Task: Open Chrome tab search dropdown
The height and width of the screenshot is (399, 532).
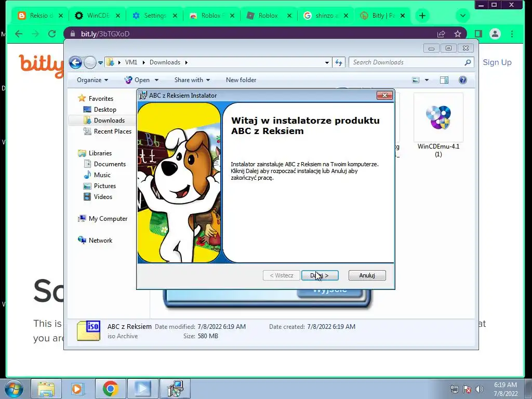Action: [x=463, y=16]
